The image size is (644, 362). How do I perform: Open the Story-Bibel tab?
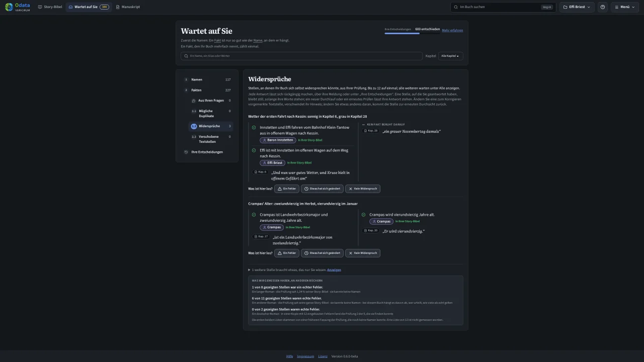coord(49,7)
